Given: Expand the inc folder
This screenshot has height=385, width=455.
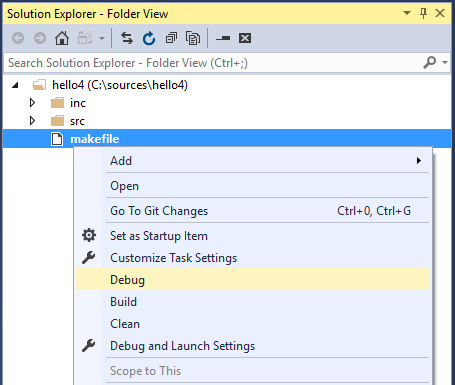Looking at the screenshot, I should click(32, 103).
